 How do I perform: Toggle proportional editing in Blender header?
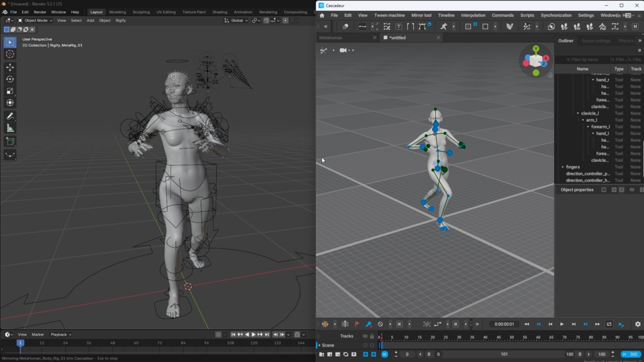coord(286,21)
